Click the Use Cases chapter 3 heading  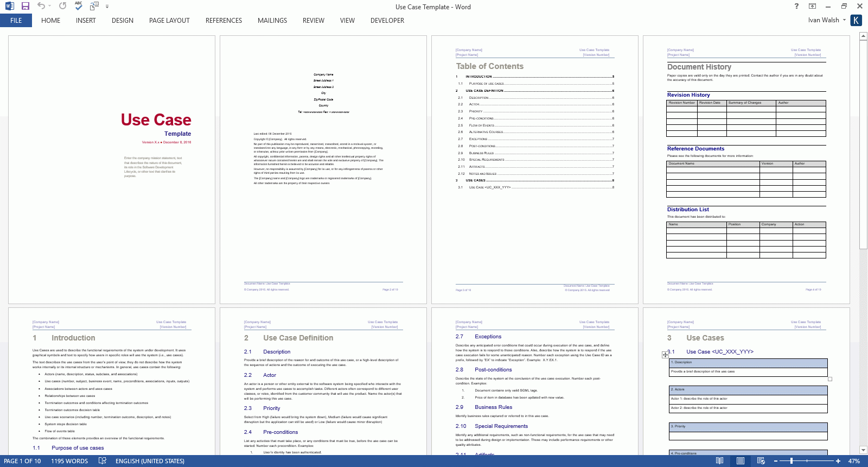click(x=705, y=338)
